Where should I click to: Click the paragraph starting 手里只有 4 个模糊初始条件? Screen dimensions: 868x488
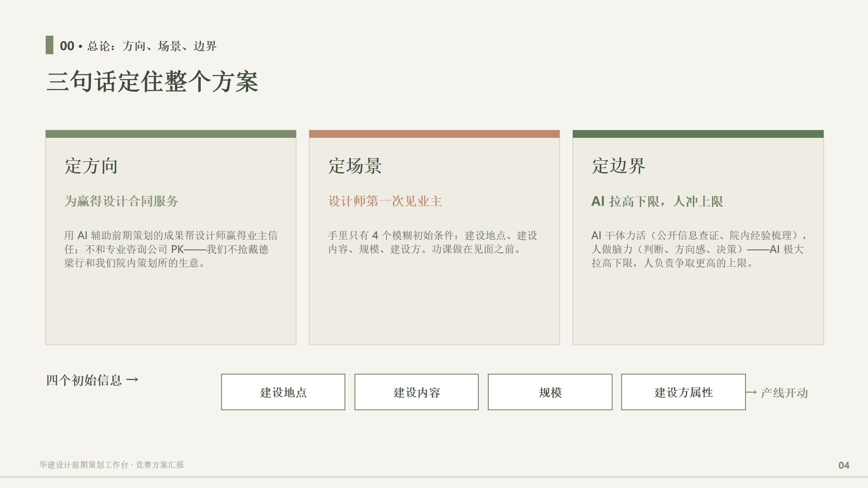(433, 242)
